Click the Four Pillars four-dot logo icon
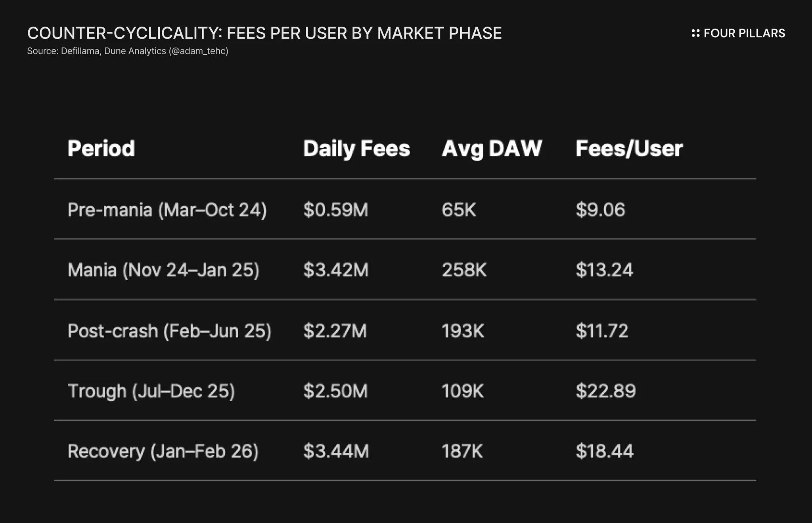The image size is (812, 523). point(695,33)
